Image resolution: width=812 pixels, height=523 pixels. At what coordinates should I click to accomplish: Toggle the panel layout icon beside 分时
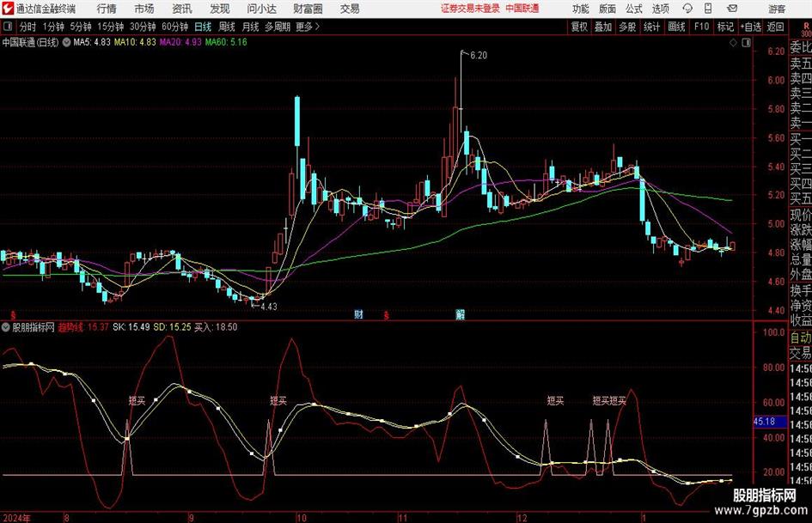click(8, 27)
